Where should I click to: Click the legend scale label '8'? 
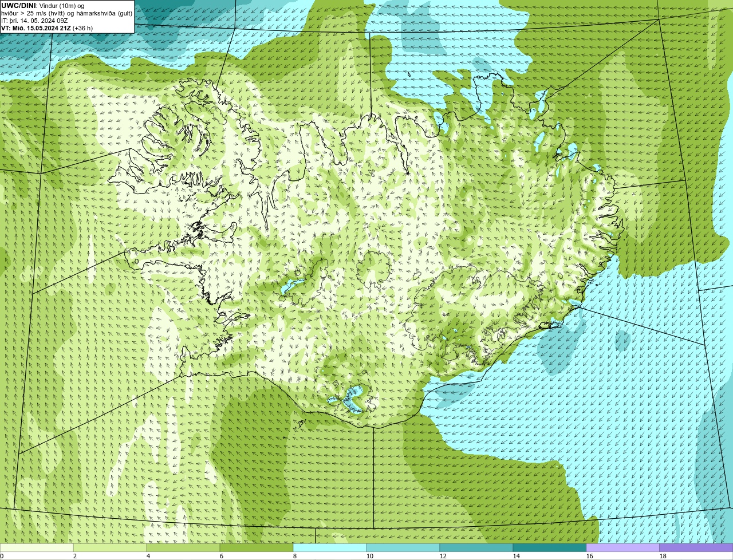click(295, 556)
